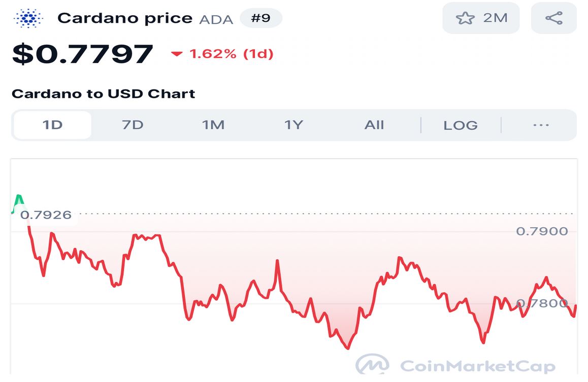Click the #9 rank badge
The width and height of the screenshot is (588, 382).
(x=260, y=18)
